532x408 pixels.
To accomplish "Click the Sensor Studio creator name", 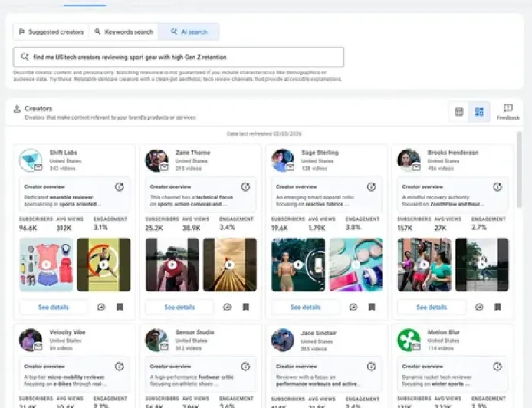I will point(195,332).
